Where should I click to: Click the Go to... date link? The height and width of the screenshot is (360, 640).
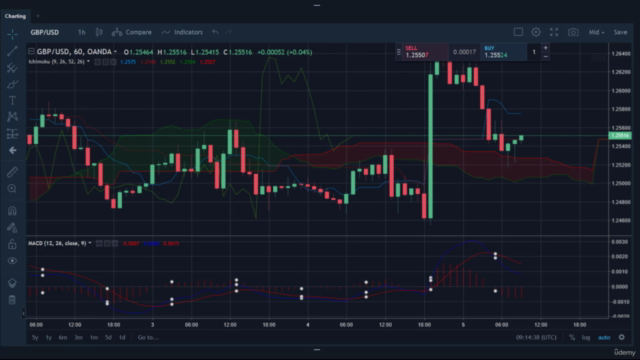pos(148,338)
